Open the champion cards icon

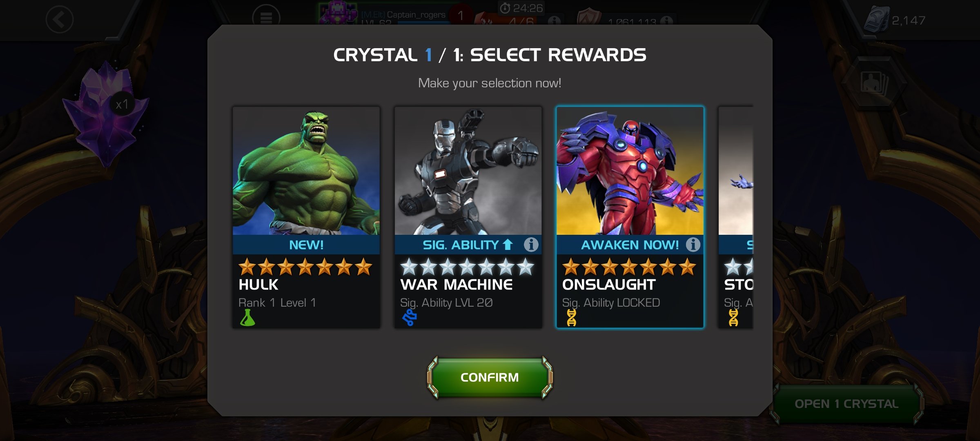tap(874, 82)
